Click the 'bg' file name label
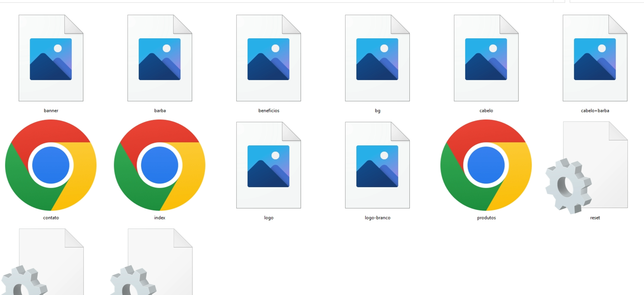Image resolution: width=644 pixels, height=295 pixels. [378, 111]
